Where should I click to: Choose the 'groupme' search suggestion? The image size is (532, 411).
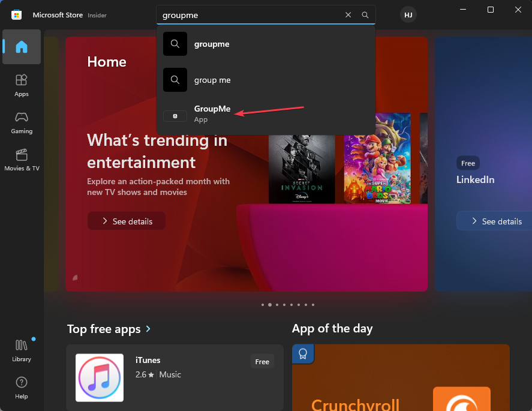tap(266, 44)
